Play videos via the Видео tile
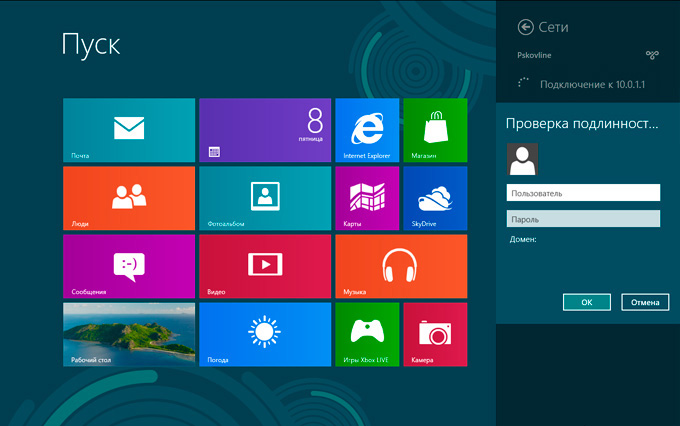The width and height of the screenshot is (680, 426). 264,266
